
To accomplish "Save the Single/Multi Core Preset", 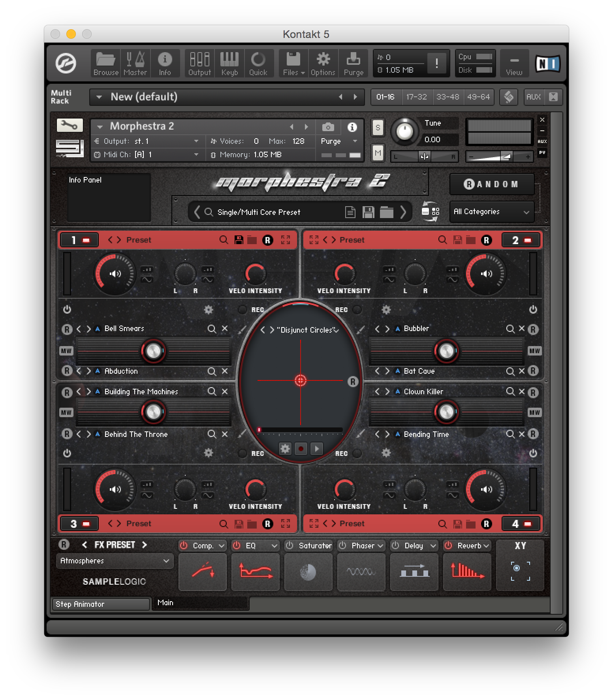I will click(x=368, y=212).
